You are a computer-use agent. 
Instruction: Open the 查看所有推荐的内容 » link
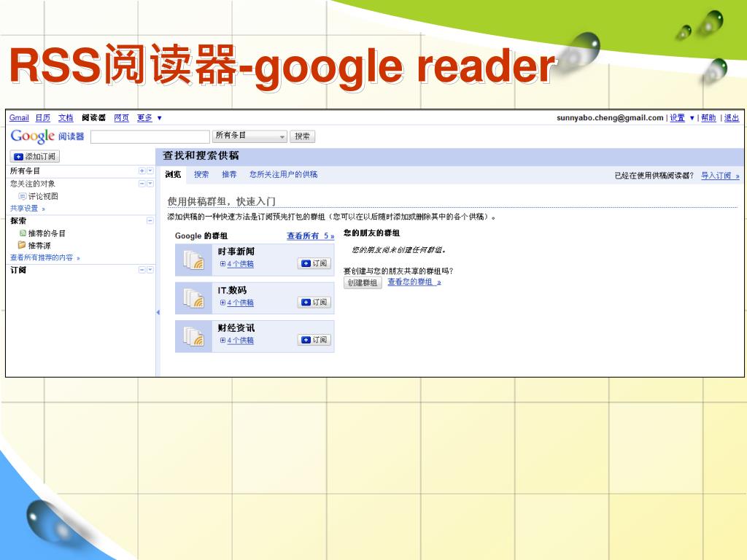coord(45,257)
